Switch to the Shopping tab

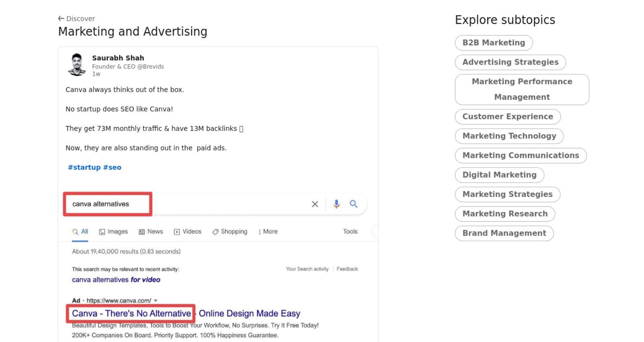point(230,232)
